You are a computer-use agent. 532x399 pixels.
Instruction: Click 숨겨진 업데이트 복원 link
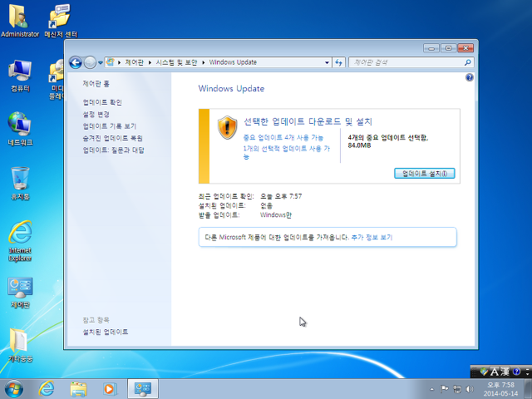(x=113, y=138)
